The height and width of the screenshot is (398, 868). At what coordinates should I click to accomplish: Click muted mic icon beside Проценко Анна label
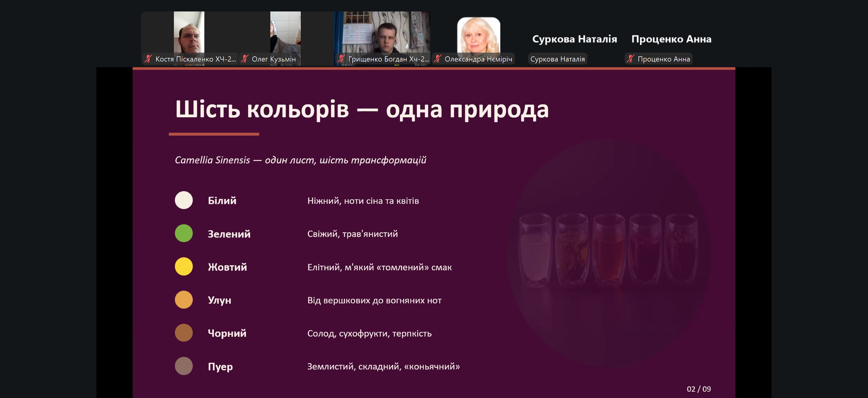[631, 59]
